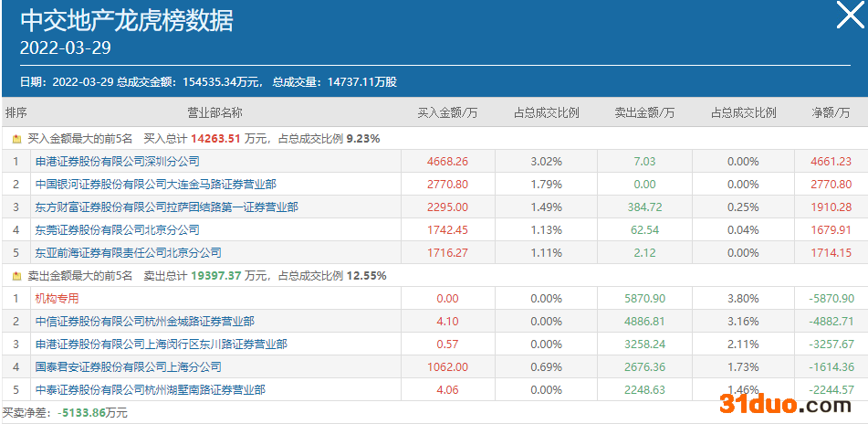Click the 2022-03-29 date subtitle
Image resolution: width=868 pixels, height=424 pixels.
tap(66, 48)
